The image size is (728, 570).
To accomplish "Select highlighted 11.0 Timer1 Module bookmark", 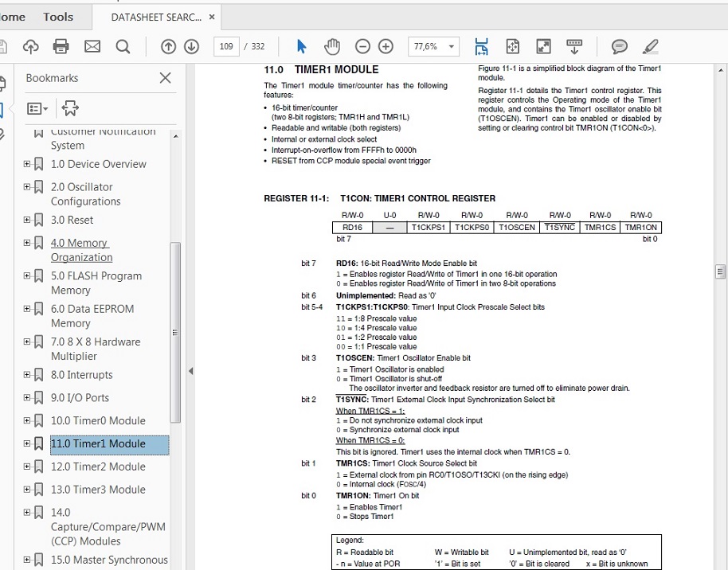I will (110, 443).
